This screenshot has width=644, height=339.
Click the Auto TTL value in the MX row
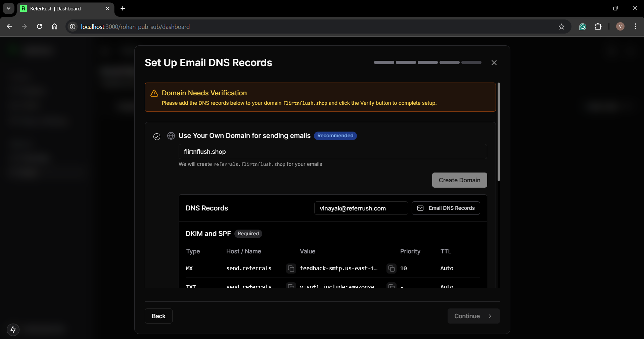click(447, 269)
